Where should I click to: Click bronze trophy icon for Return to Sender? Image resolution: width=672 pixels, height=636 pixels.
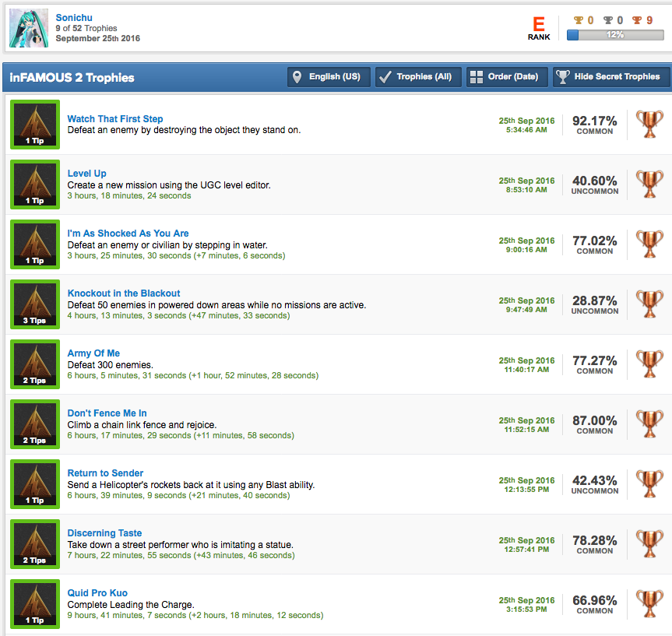point(649,484)
